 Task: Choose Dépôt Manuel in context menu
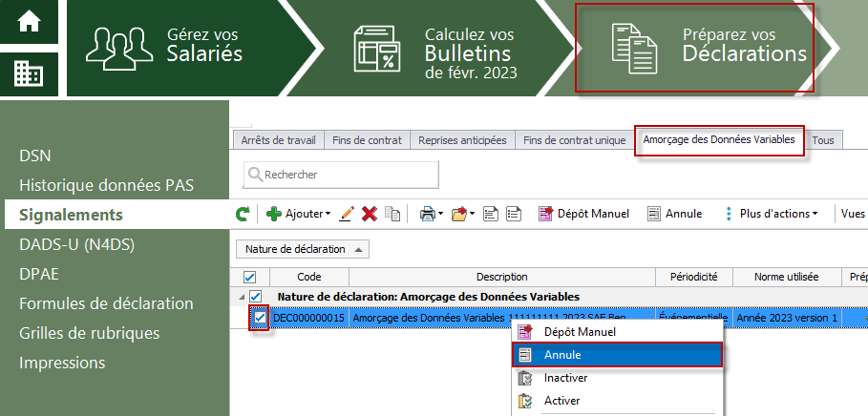618,332
